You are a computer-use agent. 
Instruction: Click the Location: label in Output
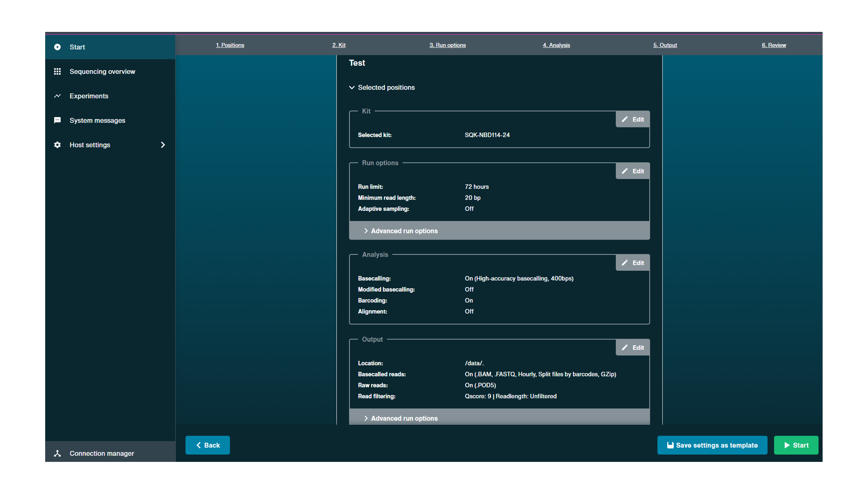coord(370,363)
